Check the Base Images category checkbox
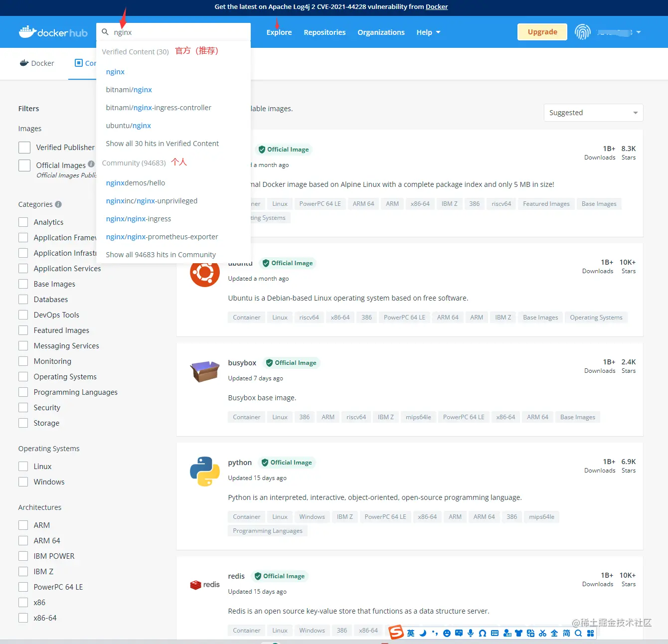The image size is (668, 644). click(23, 284)
